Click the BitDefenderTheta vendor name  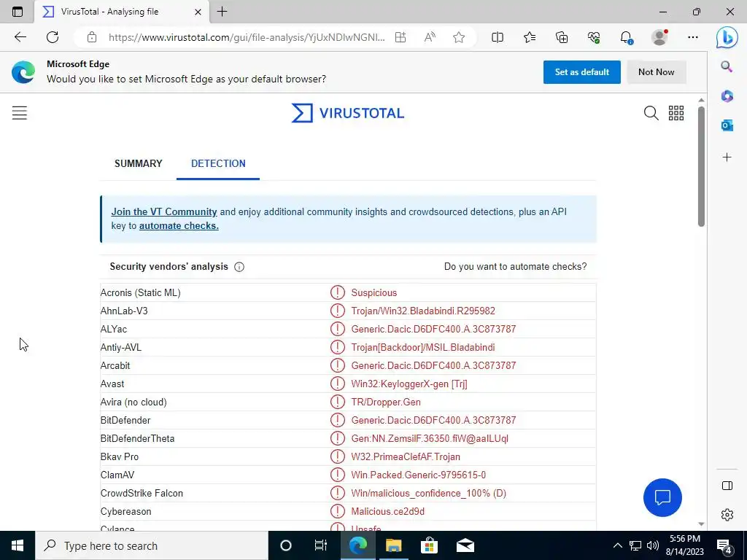(137, 438)
